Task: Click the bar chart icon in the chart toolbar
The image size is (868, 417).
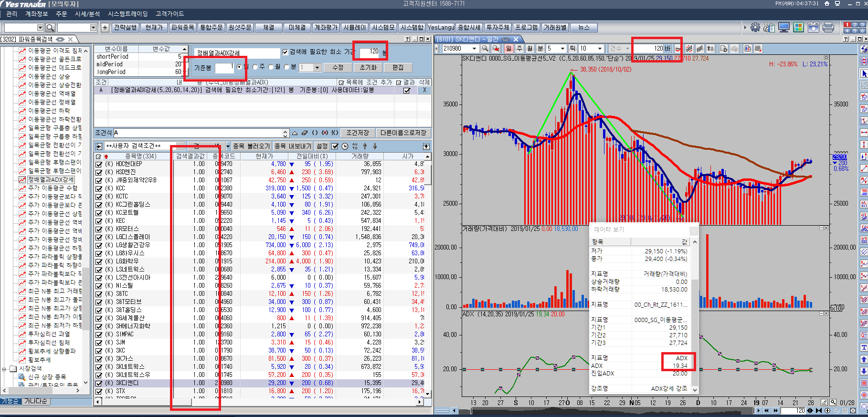Action: (699, 48)
